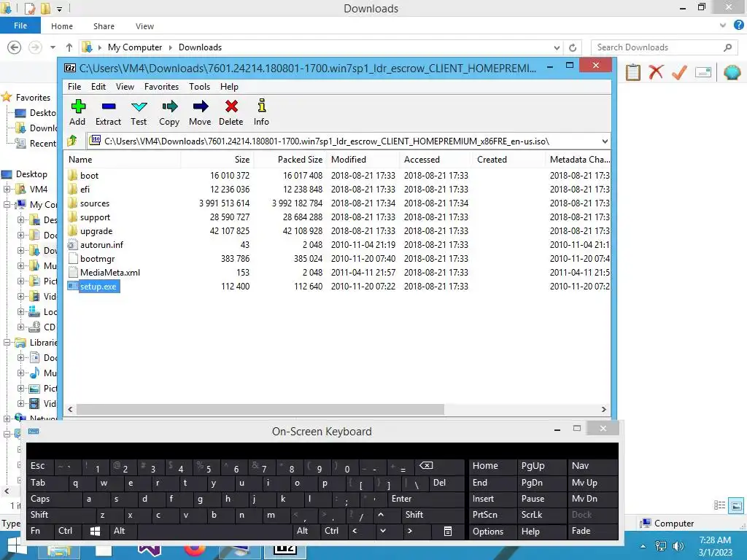Open Explorer recent locations dropdown

[x=53, y=47]
